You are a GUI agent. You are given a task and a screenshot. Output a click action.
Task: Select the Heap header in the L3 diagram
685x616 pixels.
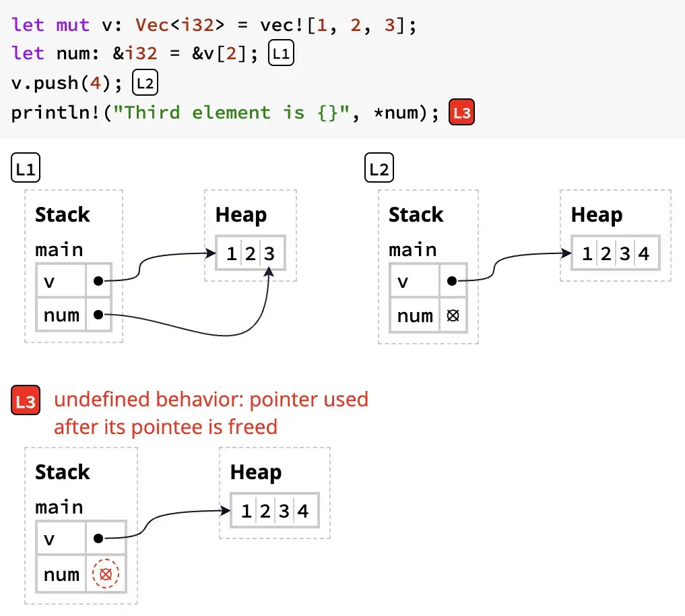pyautogui.click(x=255, y=472)
